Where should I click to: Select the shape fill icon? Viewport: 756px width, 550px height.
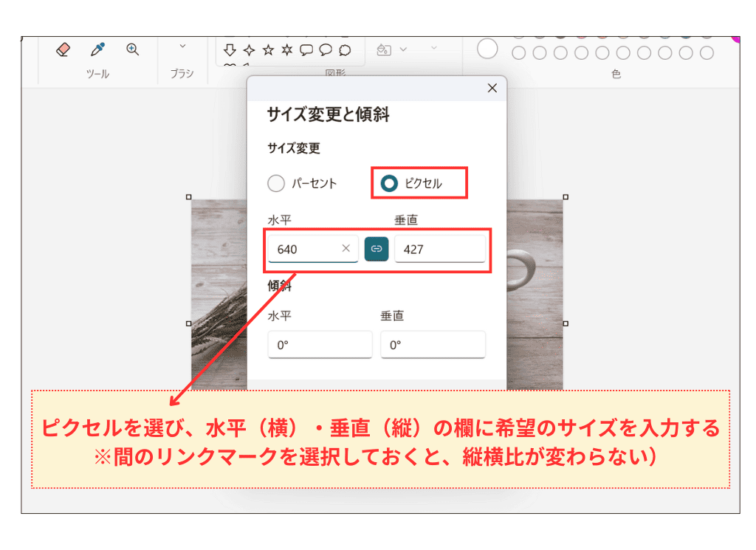click(x=385, y=49)
